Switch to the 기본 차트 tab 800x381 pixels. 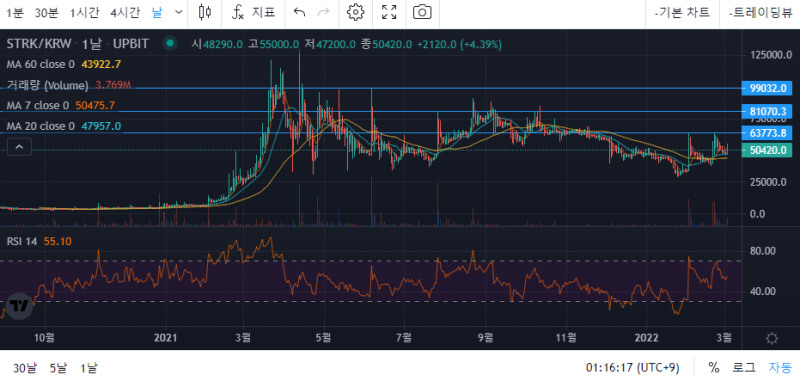[x=682, y=13]
